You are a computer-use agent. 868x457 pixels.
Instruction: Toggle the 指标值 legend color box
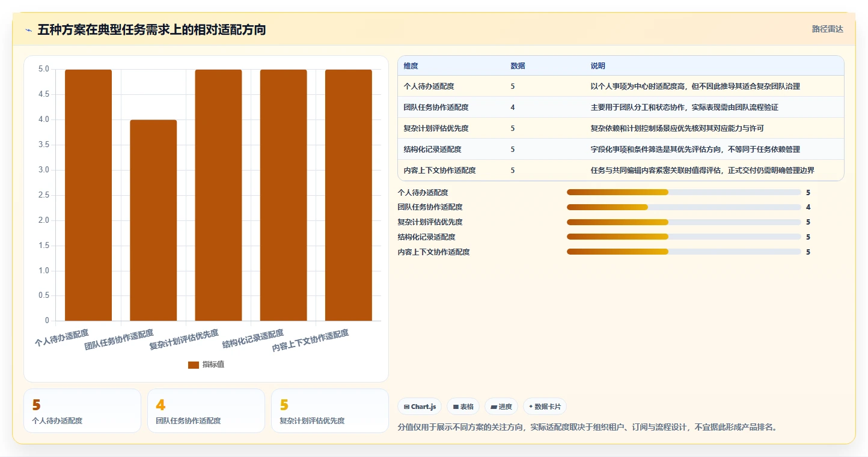pos(193,365)
